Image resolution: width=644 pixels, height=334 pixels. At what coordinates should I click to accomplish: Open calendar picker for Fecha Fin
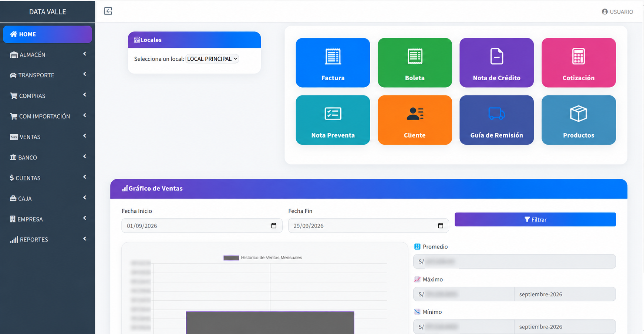point(441,226)
